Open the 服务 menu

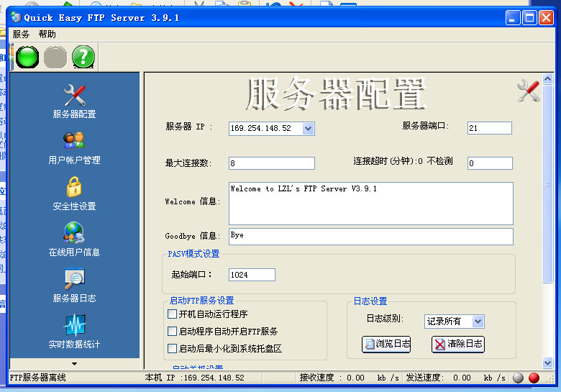[x=21, y=34]
